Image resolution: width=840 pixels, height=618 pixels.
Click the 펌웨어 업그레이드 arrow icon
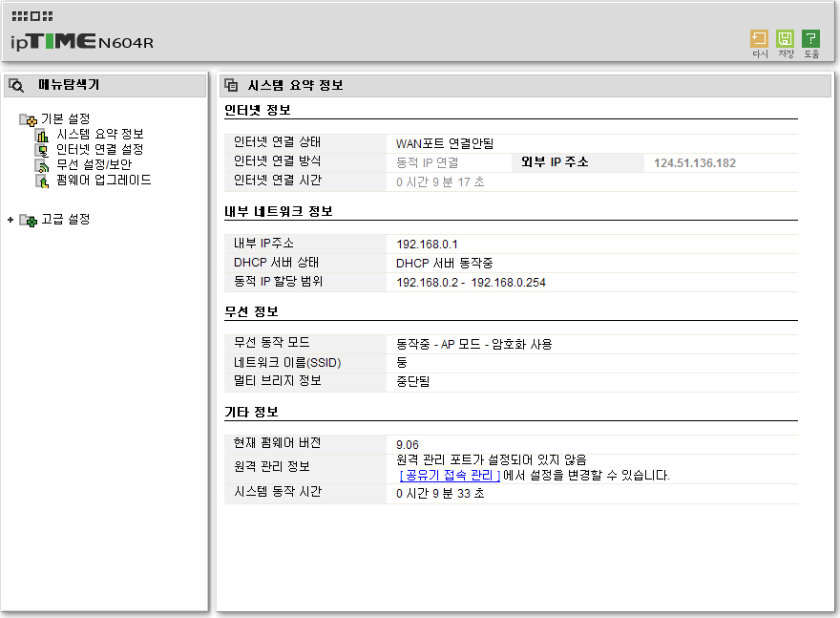[x=42, y=181]
